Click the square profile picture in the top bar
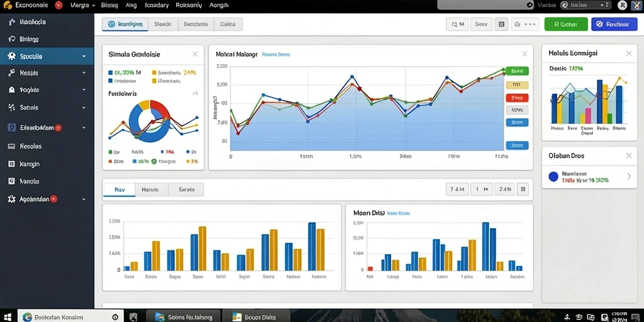Image resolution: width=644 pixels, height=322 pixels. point(636,5)
